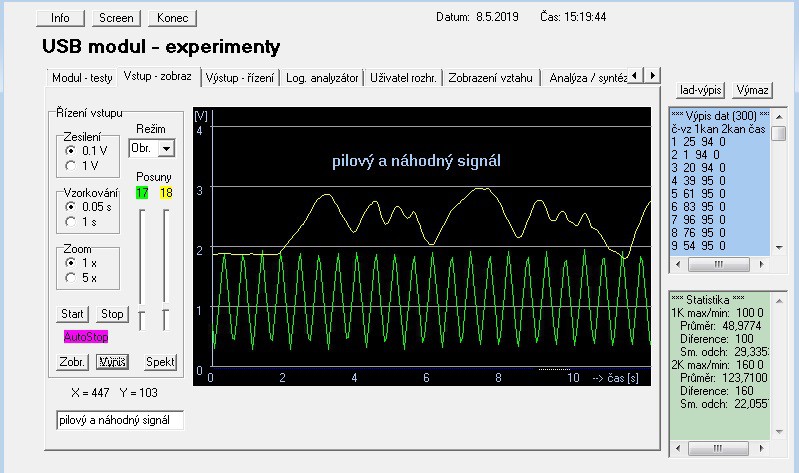Toggle the magenta AutoStop label

point(85,338)
